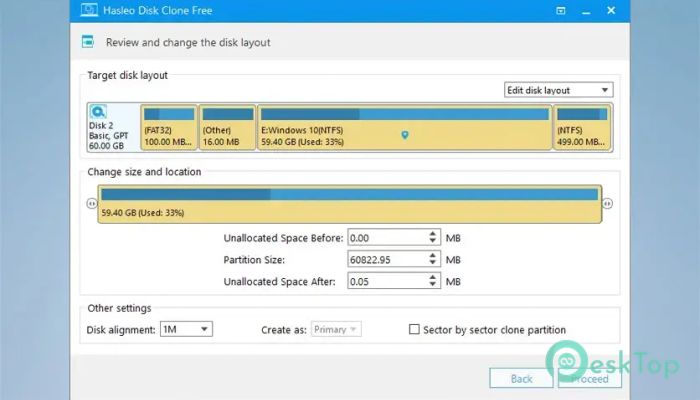Click the 'Change size and location' group label

(144, 172)
